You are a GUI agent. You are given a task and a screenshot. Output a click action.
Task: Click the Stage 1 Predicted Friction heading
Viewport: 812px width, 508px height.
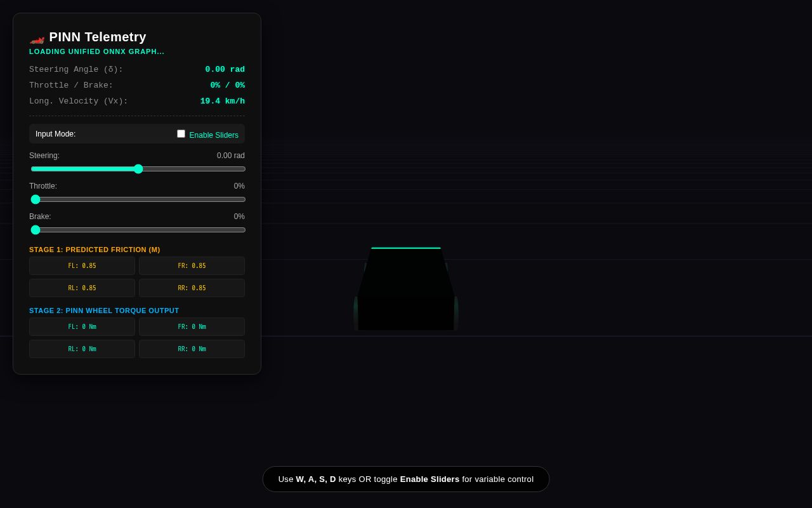[95, 250]
